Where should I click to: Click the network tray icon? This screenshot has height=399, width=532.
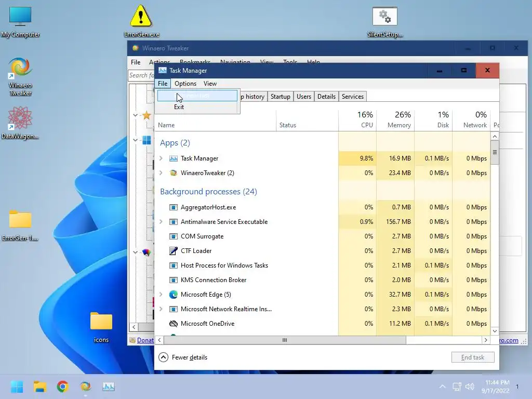pos(457,387)
